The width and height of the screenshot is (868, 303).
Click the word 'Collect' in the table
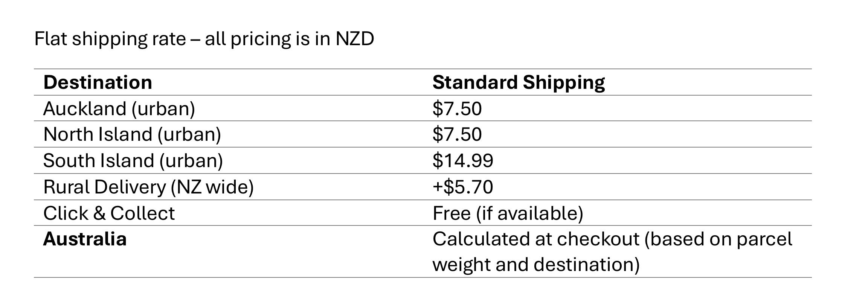[142, 213]
